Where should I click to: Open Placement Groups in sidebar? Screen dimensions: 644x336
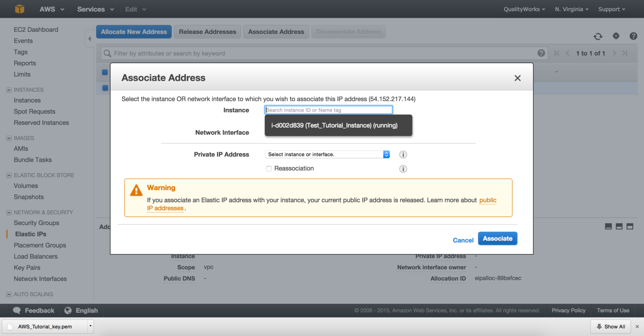point(39,245)
